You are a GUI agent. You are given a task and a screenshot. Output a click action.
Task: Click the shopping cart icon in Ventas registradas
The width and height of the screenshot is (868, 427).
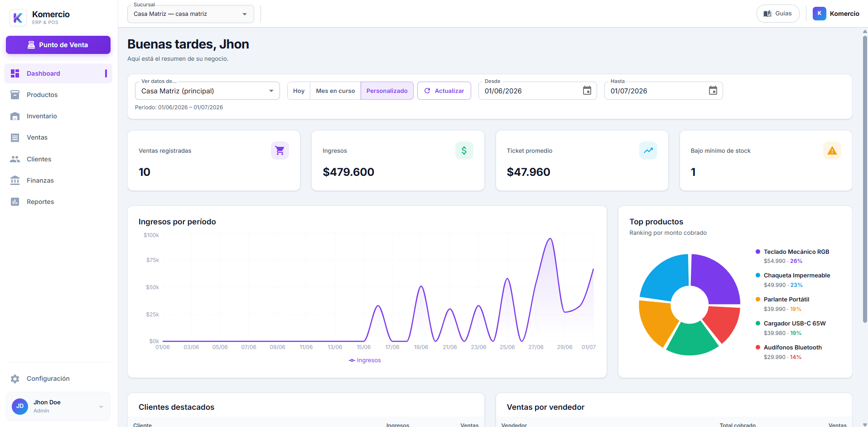(x=280, y=150)
